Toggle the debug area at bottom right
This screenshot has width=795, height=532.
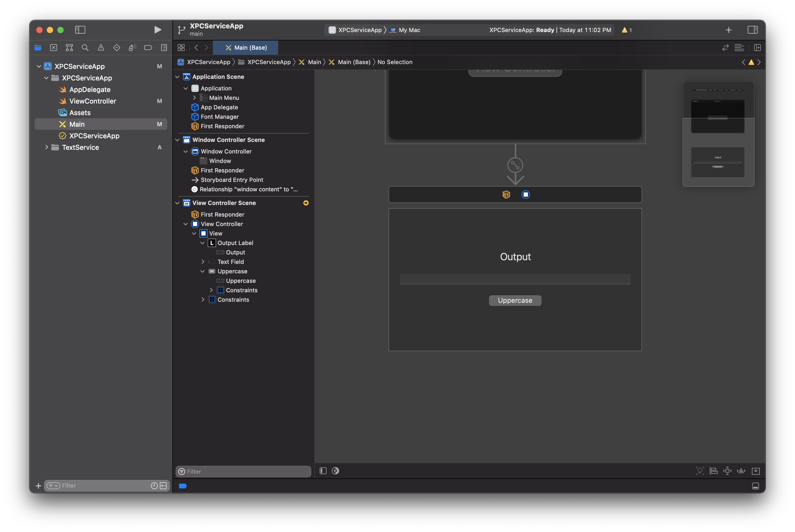[755, 486]
